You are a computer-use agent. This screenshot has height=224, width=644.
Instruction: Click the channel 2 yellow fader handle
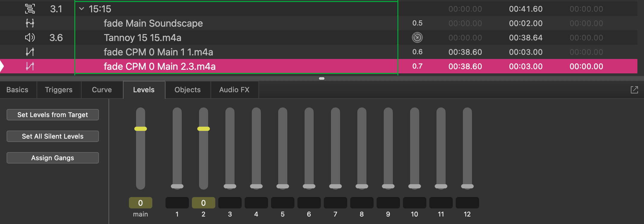[x=204, y=129]
